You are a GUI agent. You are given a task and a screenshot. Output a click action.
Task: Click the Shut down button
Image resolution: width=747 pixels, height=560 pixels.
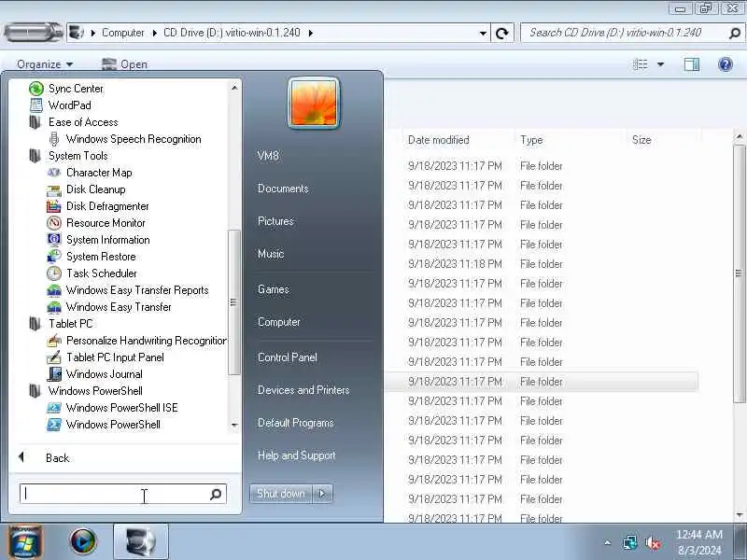tap(281, 494)
